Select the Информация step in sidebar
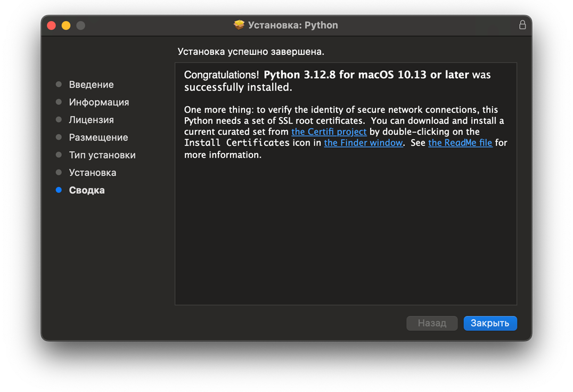This screenshot has width=573, height=392. coord(99,102)
